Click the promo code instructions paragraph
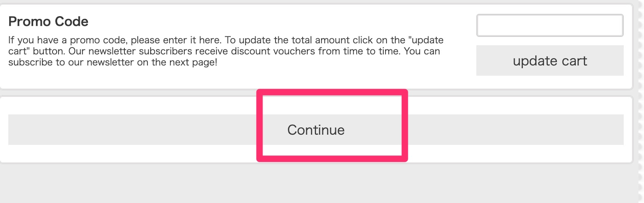Image resolution: width=644 pixels, height=203 pixels. coord(226,51)
